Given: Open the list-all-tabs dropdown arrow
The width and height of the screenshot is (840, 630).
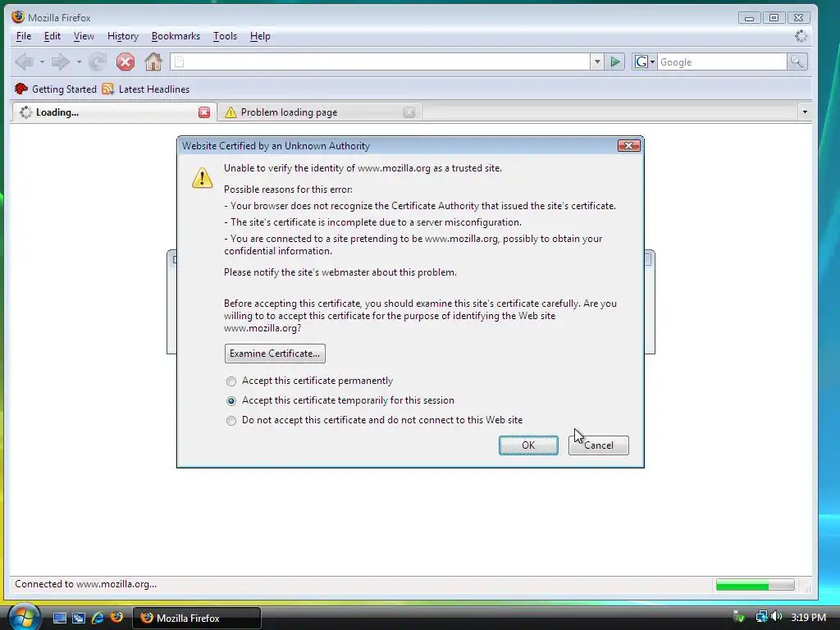Looking at the screenshot, I should click(805, 112).
